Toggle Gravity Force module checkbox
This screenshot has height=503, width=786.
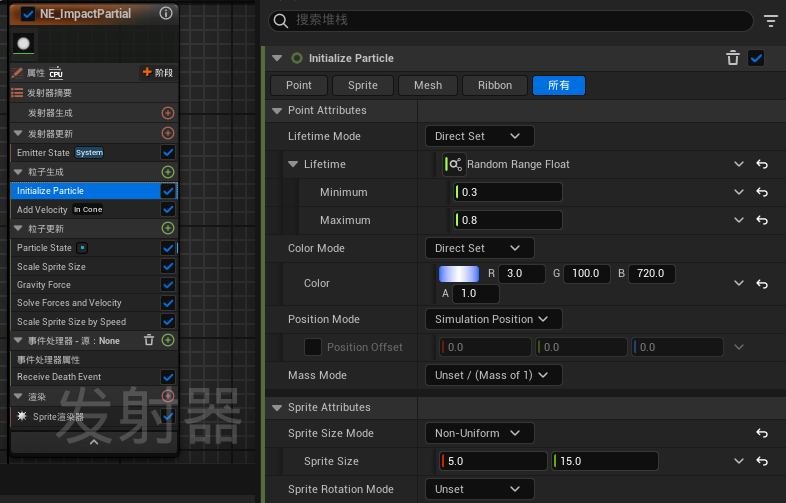point(168,285)
